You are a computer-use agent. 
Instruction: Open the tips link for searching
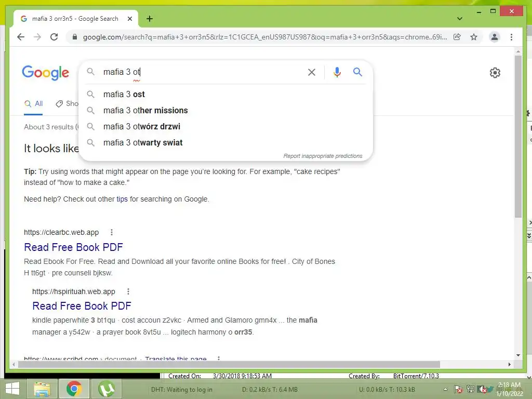pos(122,199)
